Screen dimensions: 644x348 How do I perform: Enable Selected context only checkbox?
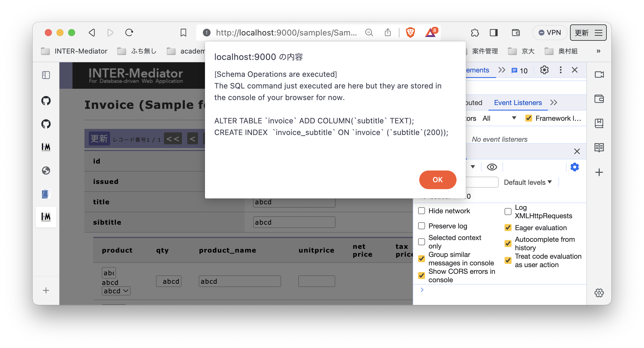pos(422,242)
